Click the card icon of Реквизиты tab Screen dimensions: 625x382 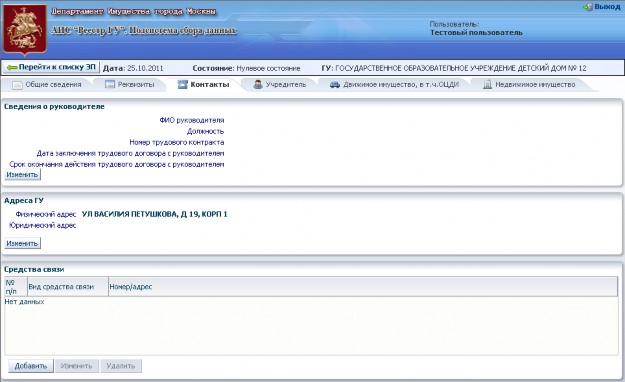tap(110, 85)
